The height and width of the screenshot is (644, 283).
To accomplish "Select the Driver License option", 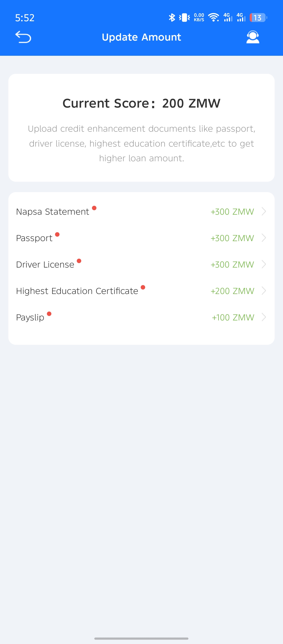I will (x=45, y=264).
